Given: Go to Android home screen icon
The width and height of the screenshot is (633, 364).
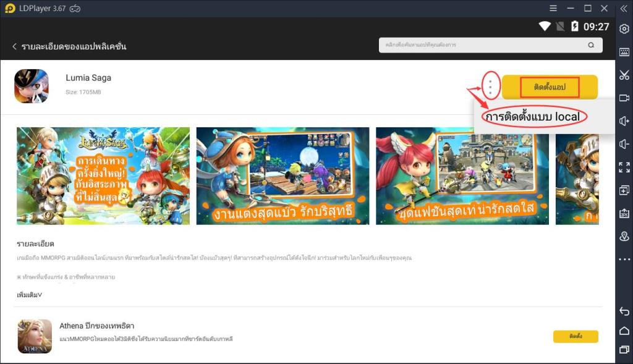Looking at the screenshot, I should pos(624,331).
